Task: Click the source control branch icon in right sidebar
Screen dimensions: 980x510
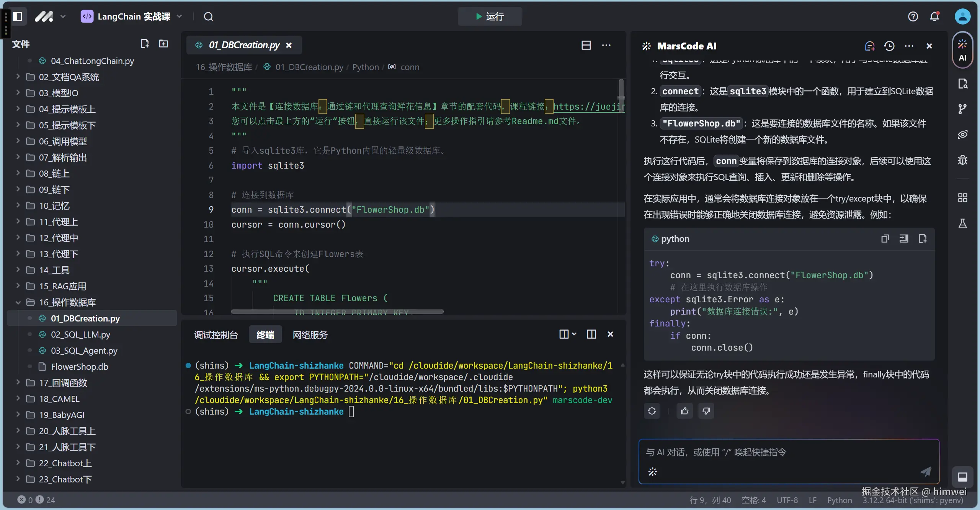Action: click(962, 109)
